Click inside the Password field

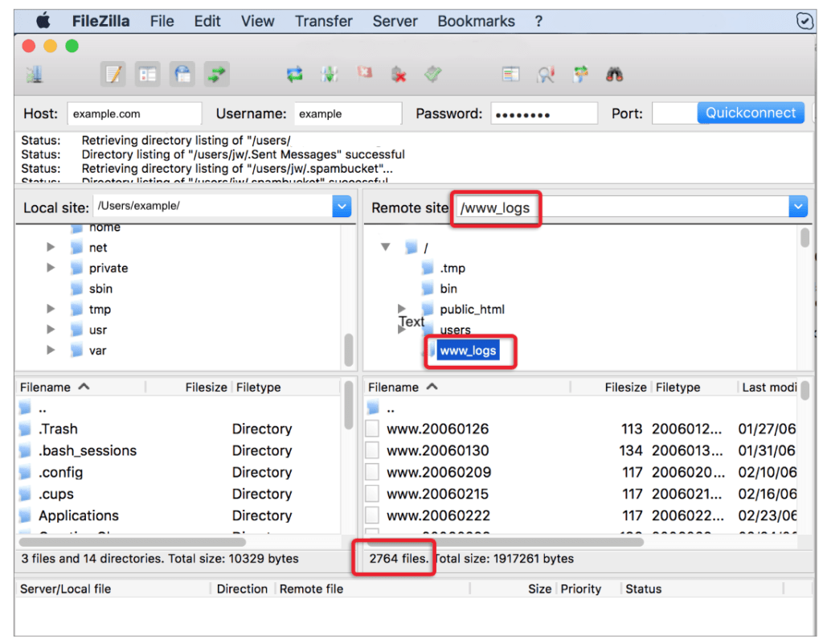coord(544,113)
